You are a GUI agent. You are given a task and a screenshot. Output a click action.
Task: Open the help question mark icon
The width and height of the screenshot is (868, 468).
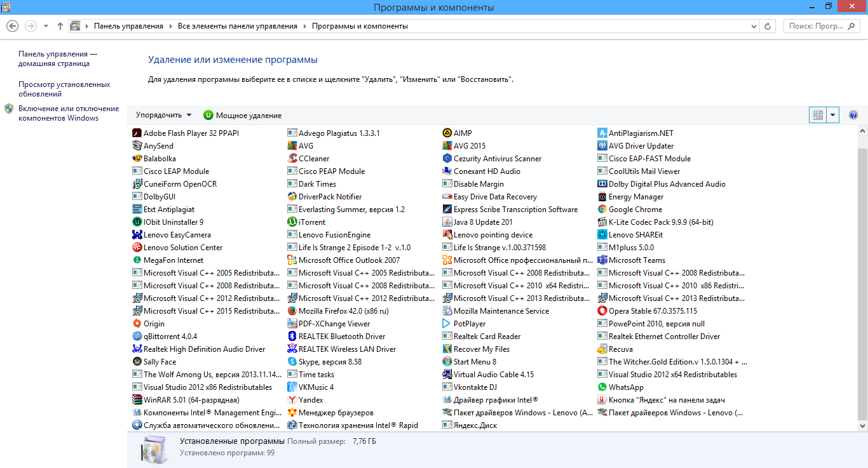[x=853, y=115]
